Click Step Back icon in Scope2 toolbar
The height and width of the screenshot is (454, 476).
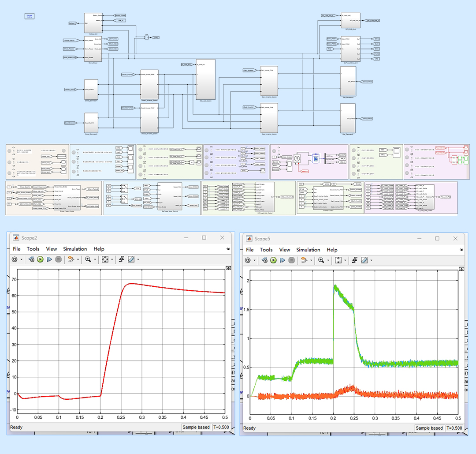coord(31,259)
